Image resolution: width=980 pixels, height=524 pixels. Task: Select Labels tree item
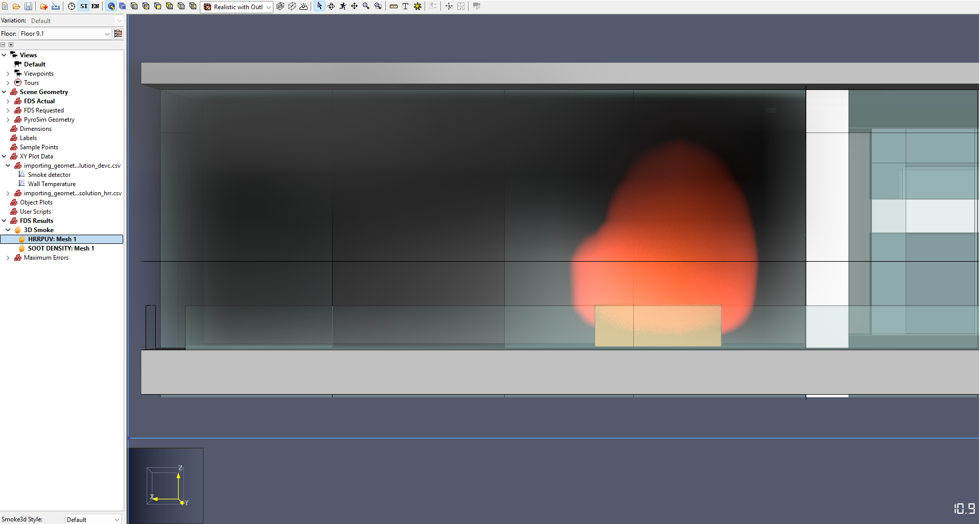(28, 138)
